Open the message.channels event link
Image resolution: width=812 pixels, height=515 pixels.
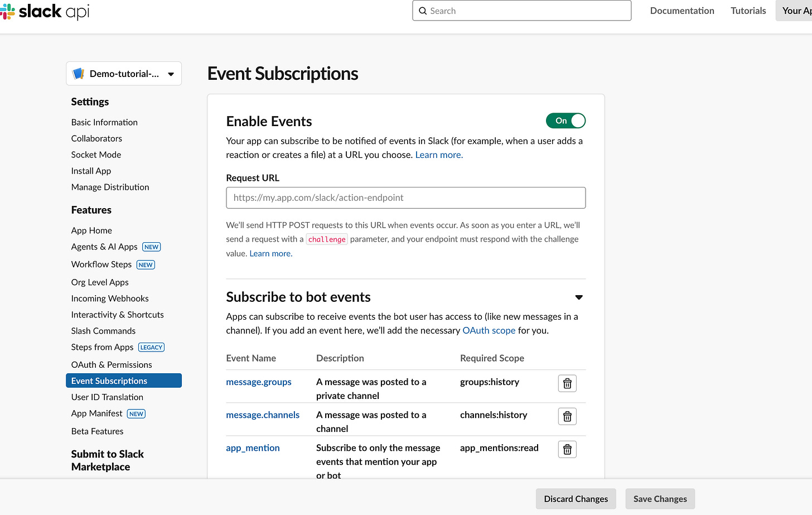263,415
